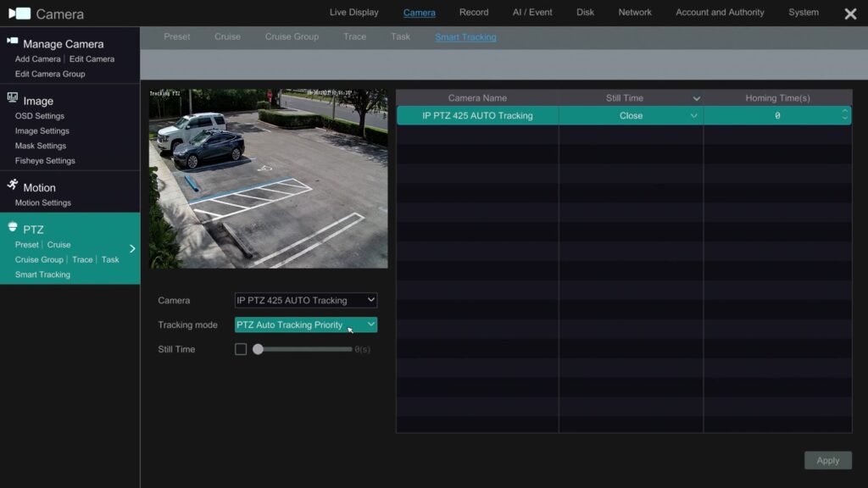
Task: Switch to the Trace tab
Action: (x=355, y=36)
